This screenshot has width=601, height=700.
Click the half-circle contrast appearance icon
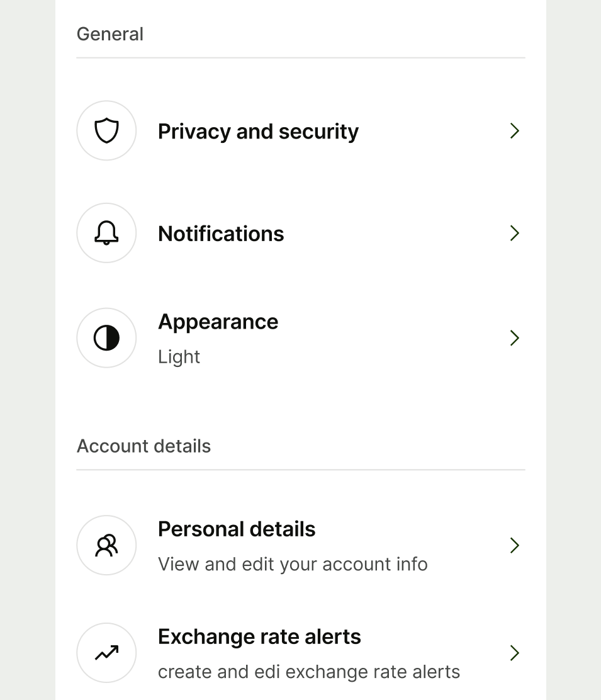click(x=106, y=338)
